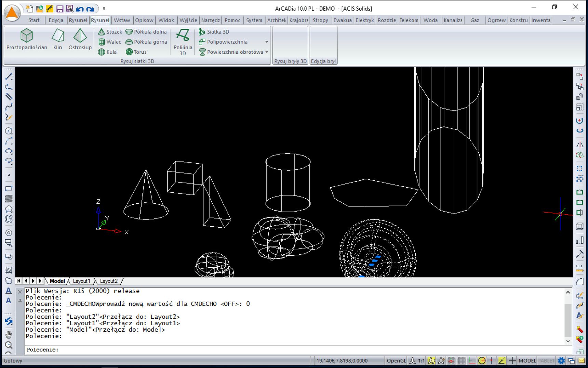Select the Arc tool in left toolbar
This screenshot has width=588, height=368.
(x=9, y=141)
